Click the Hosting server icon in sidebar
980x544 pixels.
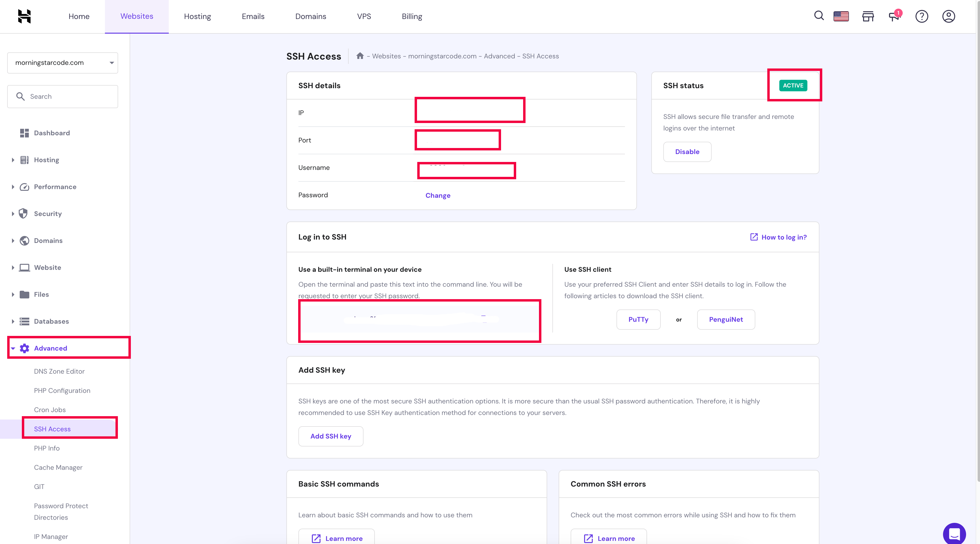pyautogui.click(x=24, y=160)
